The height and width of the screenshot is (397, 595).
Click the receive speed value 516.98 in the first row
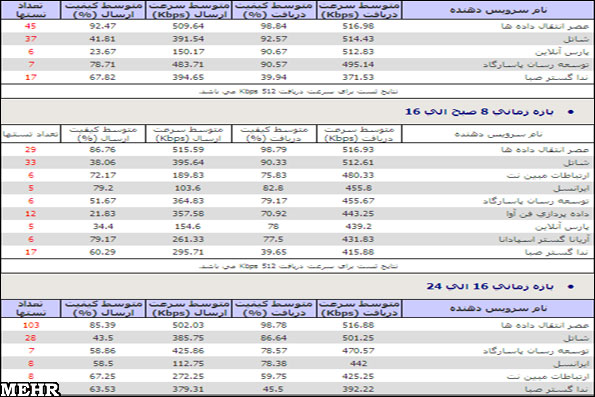point(358,26)
